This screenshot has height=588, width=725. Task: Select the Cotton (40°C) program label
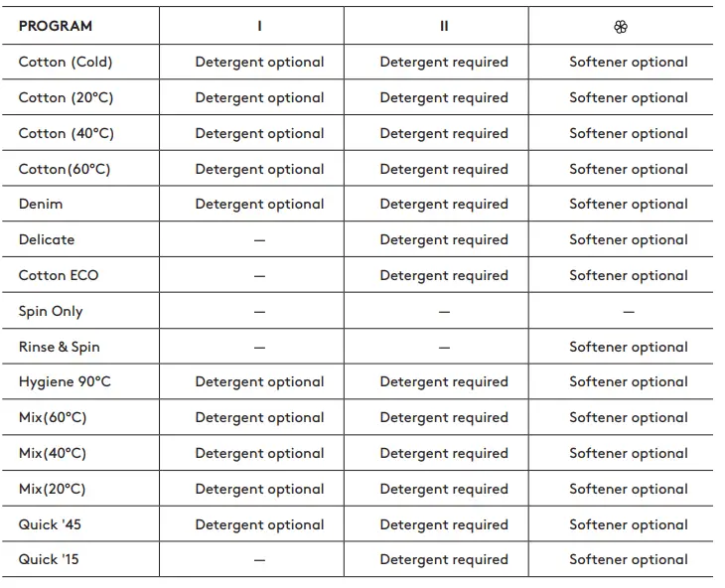point(66,133)
